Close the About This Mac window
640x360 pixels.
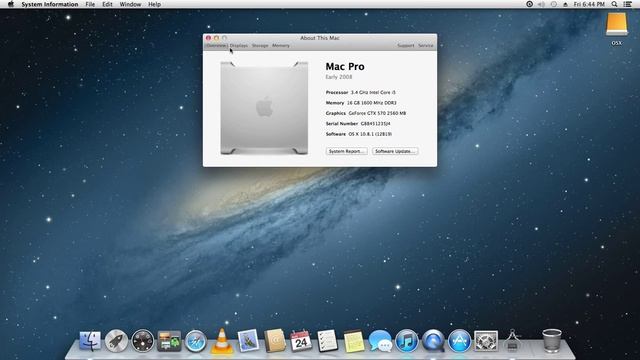209,38
